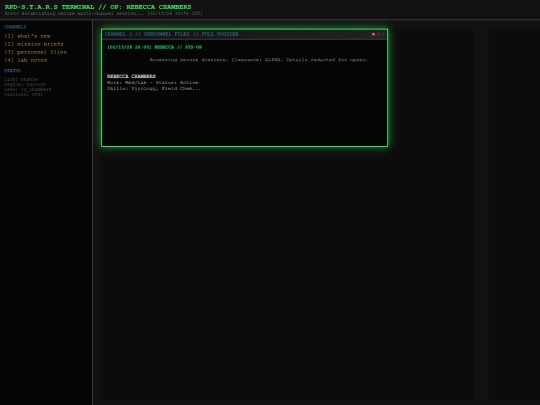This screenshot has width=540, height=405.
Task: Click the "Accessing secure dossiers" clearance message
Action: 259,60
